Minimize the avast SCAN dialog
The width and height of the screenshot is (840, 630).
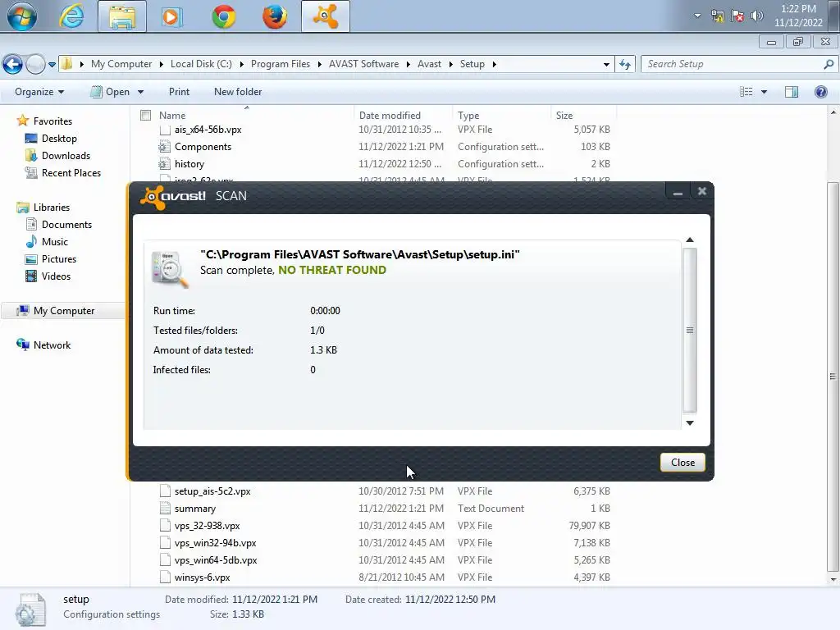pyautogui.click(x=678, y=192)
